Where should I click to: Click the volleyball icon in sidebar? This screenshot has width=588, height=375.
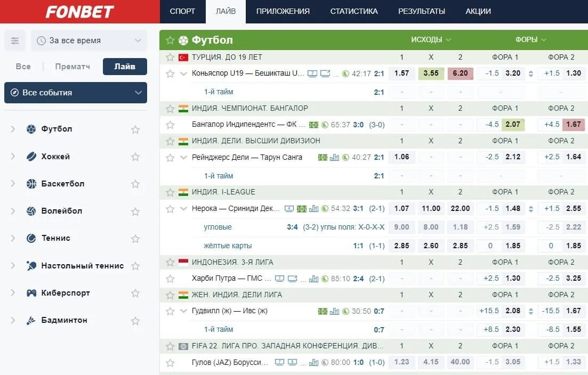(31, 211)
